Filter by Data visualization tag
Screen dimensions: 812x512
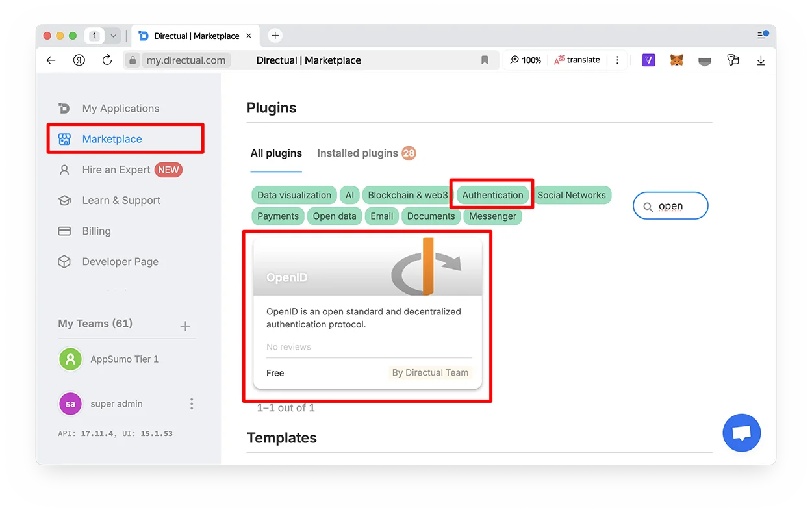pyautogui.click(x=294, y=195)
